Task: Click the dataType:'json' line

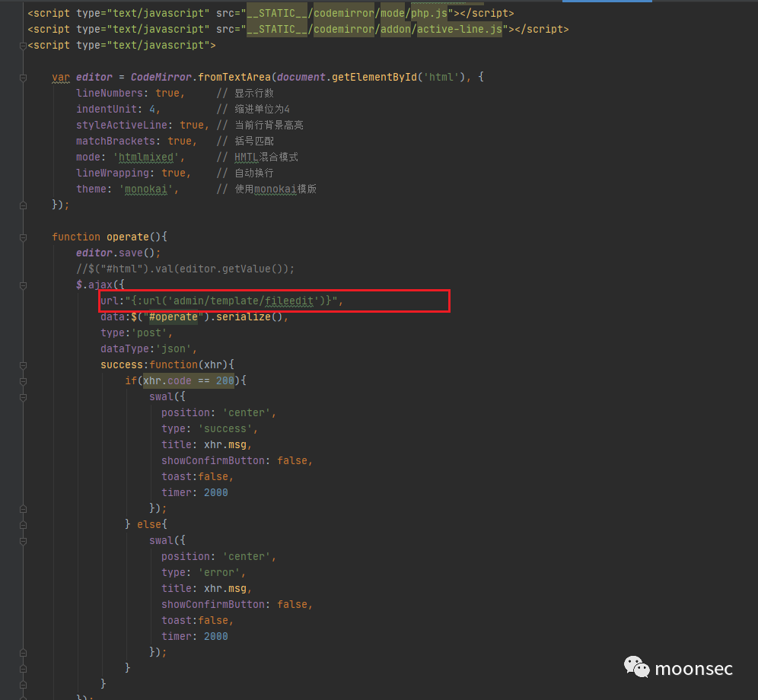Action: click(149, 348)
